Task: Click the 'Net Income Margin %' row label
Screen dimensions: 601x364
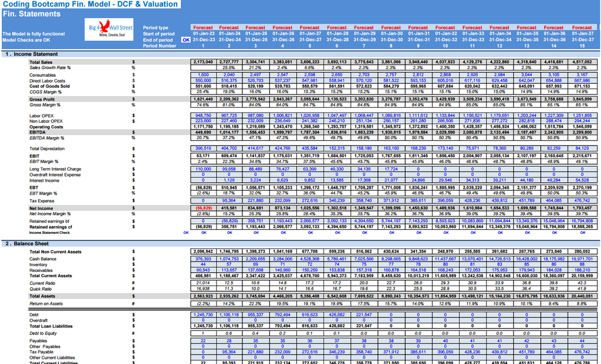Action: click(x=50, y=213)
